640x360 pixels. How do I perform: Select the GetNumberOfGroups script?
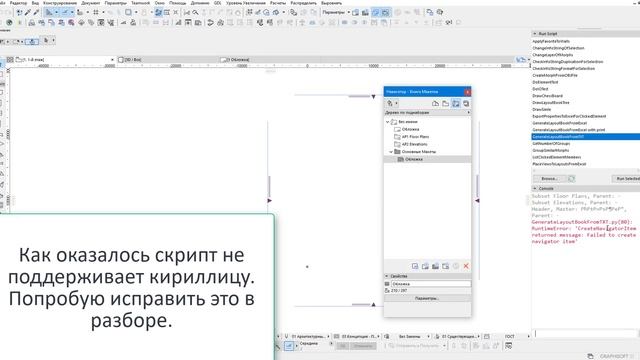(551, 144)
